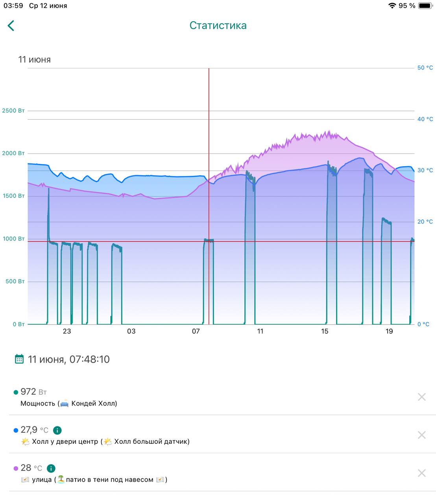Tap the back arrow in the header
Screen dimensions: 436x504
coord(11,26)
